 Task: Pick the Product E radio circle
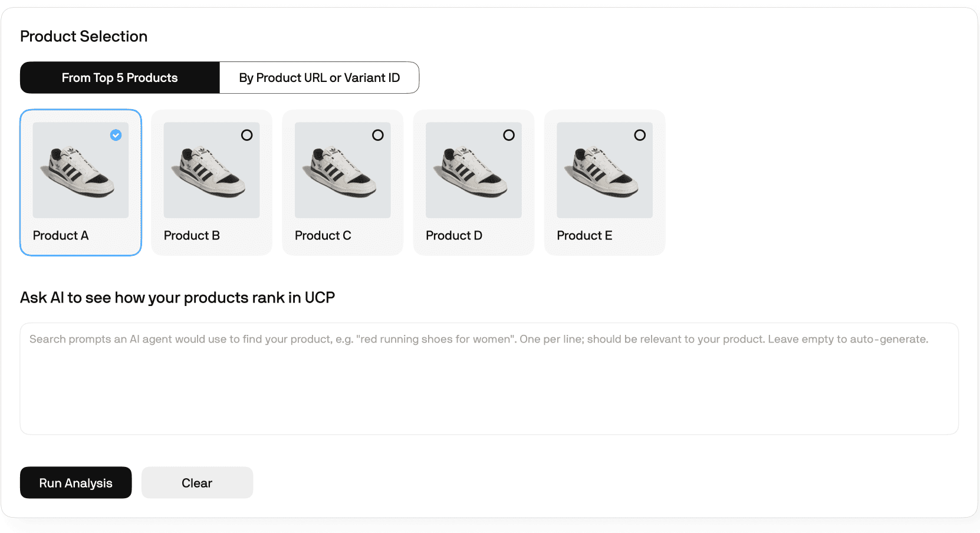[640, 135]
